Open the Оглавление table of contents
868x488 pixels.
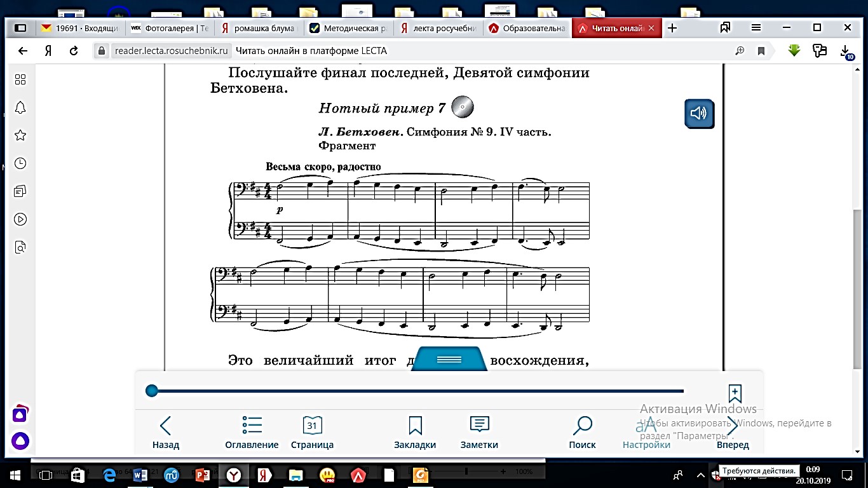point(252,432)
